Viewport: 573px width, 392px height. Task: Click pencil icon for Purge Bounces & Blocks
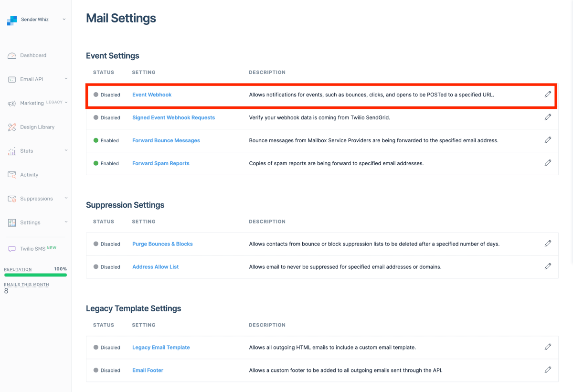[x=548, y=244]
